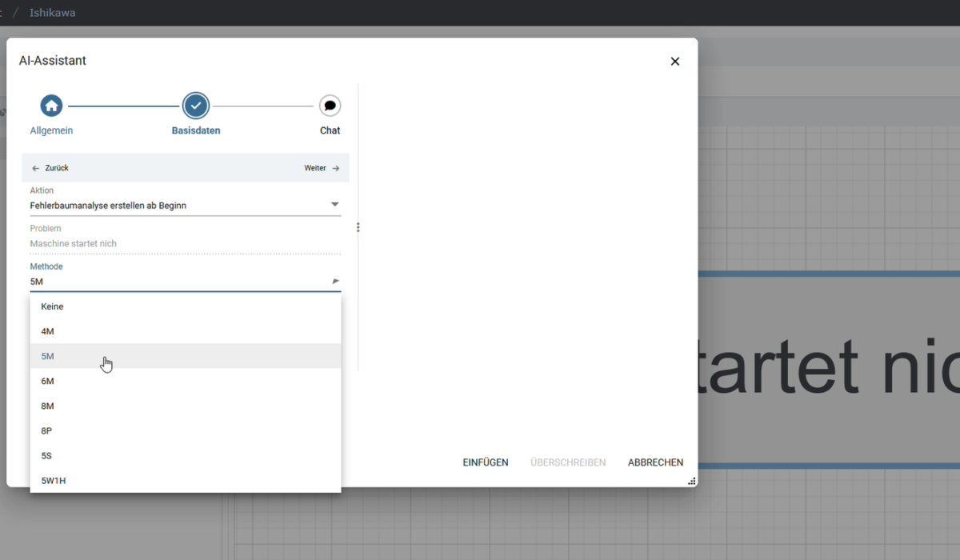Click the Ishikawa breadcrumb in the top bar

(x=52, y=13)
